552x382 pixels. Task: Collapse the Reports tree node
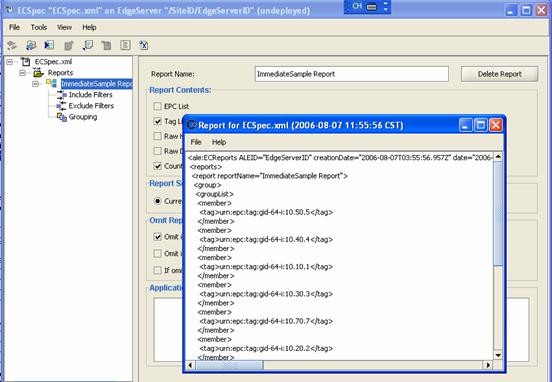click(x=22, y=73)
